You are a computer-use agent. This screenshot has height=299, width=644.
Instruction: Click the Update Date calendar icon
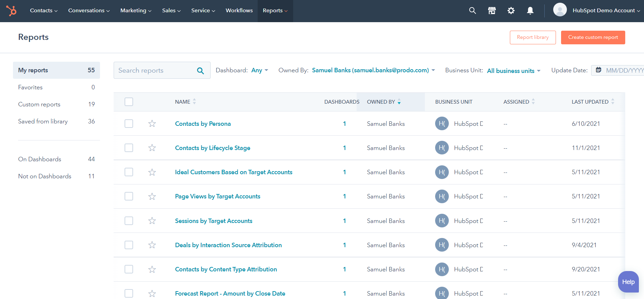(599, 70)
